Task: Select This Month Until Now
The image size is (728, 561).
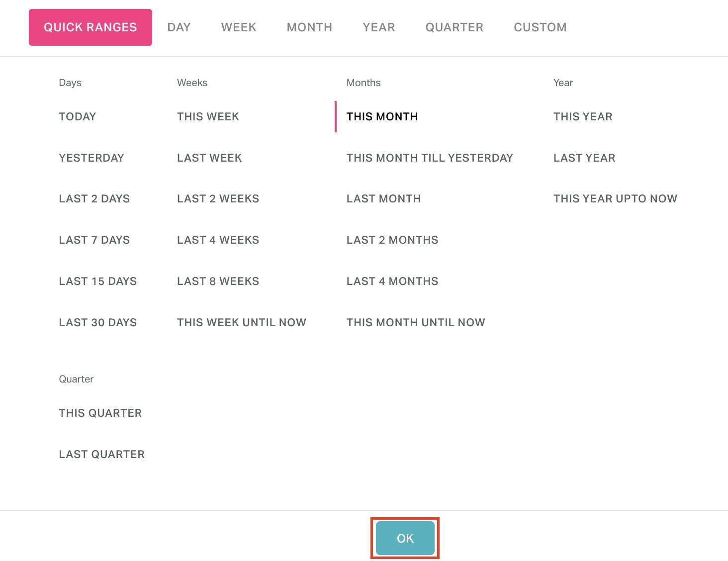Action: coord(416,322)
